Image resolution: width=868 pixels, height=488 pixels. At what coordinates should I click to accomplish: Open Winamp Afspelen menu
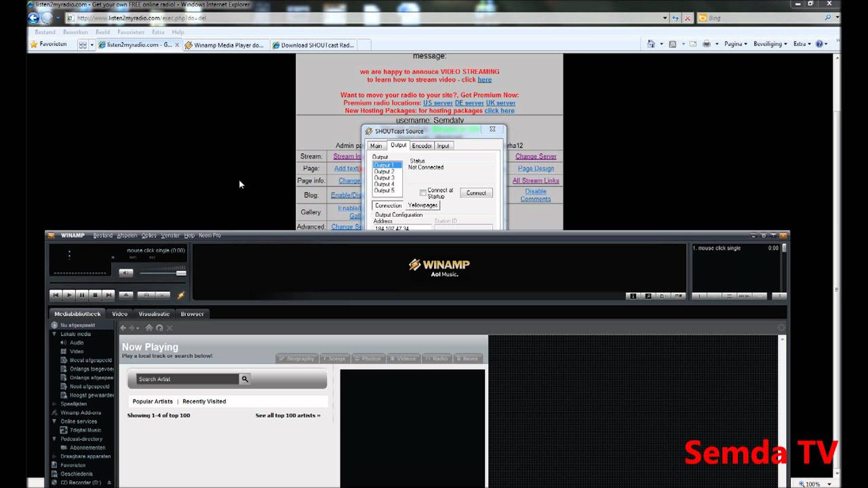127,235
